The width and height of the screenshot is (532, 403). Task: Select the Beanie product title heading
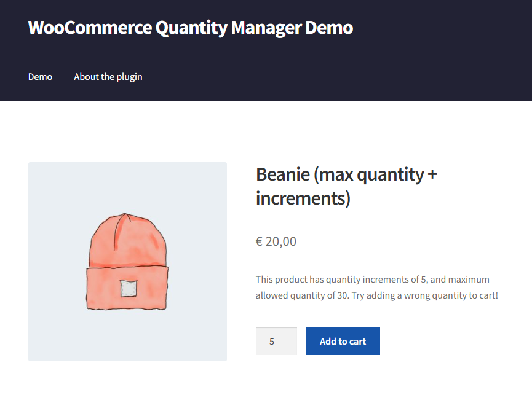(346, 186)
